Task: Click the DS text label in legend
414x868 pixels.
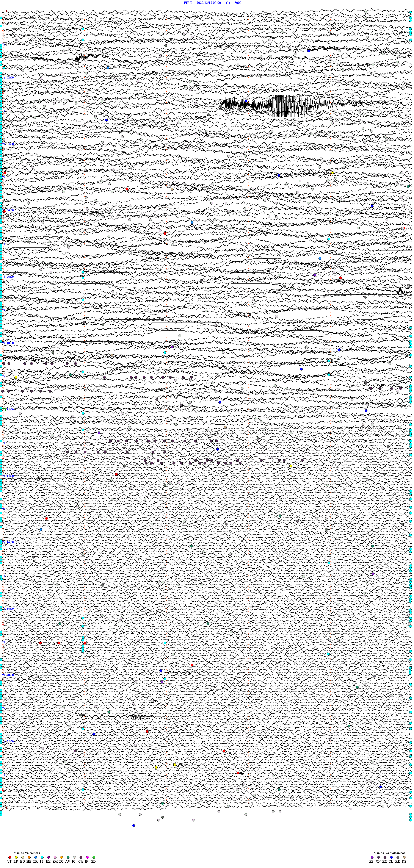Action: coord(404,861)
